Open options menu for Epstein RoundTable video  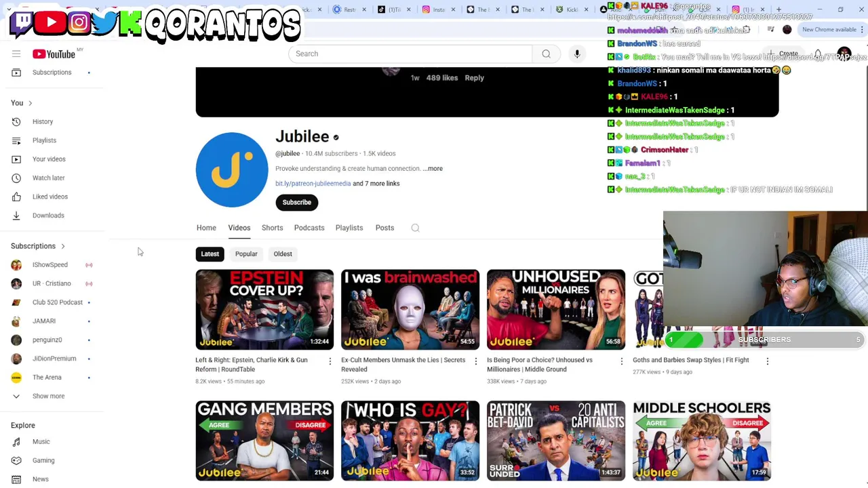(330, 362)
